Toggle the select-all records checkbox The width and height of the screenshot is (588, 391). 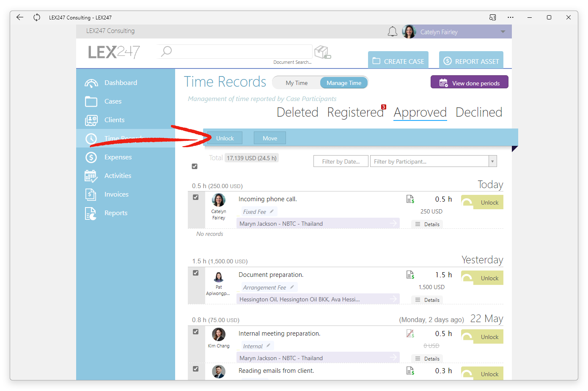(195, 166)
